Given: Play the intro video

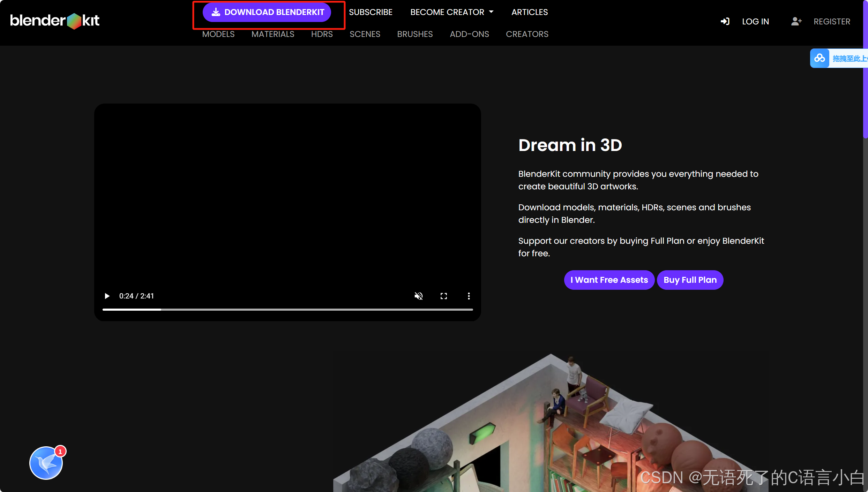Looking at the screenshot, I should [x=107, y=296].
